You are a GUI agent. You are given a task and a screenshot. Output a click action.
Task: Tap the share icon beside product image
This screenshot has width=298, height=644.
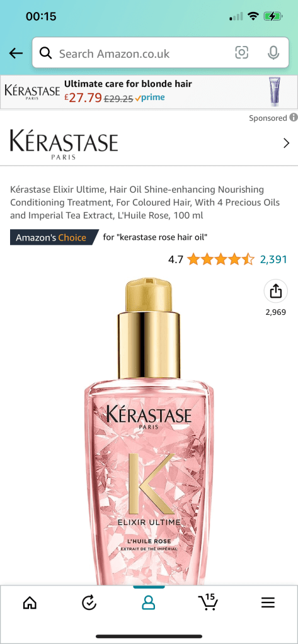[x=275, y=291]
